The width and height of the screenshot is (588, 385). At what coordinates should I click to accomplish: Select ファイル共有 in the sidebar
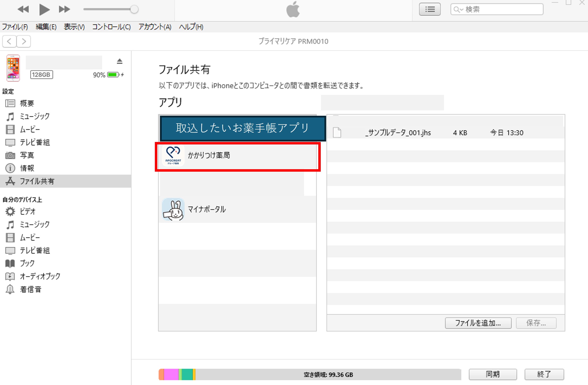(66, 181)
